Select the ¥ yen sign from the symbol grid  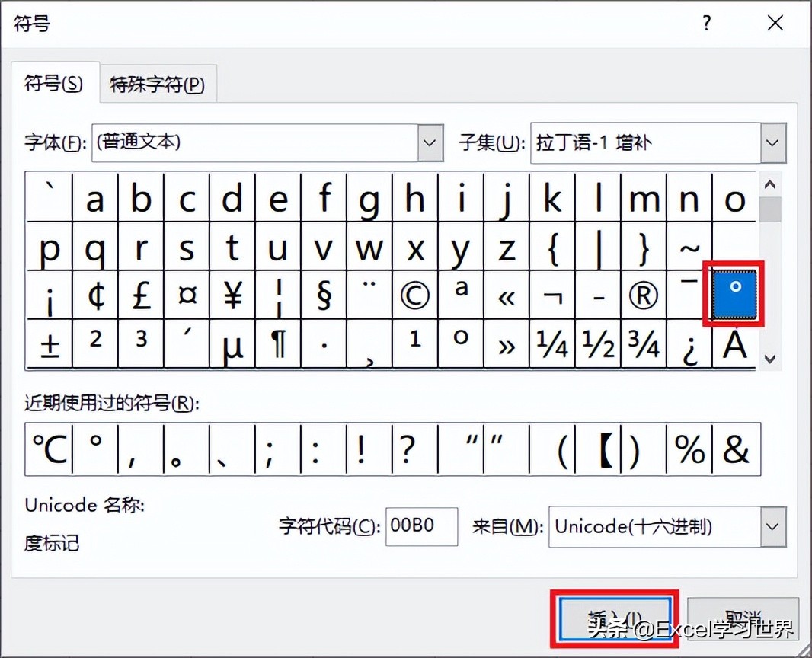(x=233, y=295)
